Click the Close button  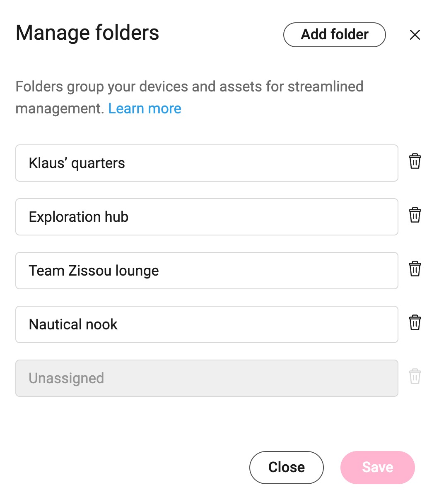pos(286,467)
